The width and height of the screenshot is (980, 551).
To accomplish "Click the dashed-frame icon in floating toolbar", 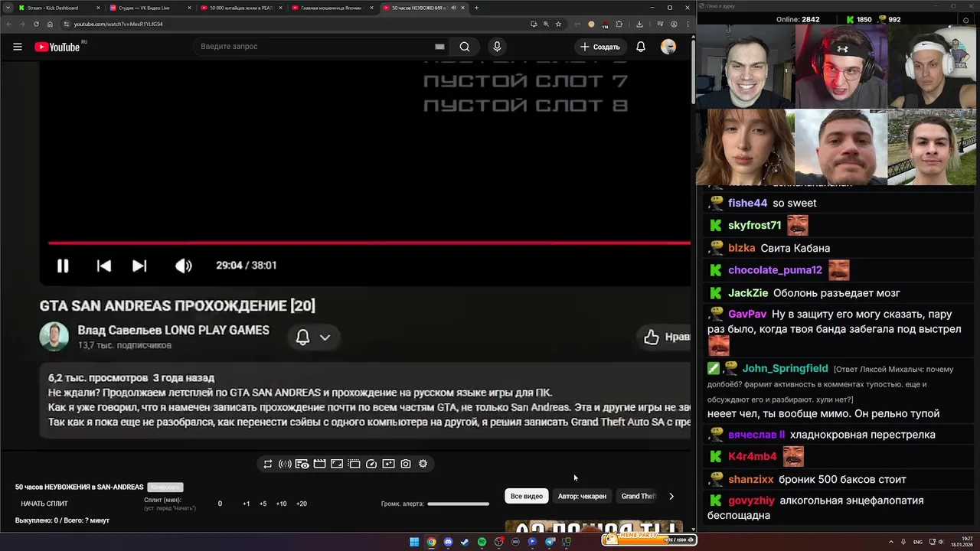I will [354, 464].
